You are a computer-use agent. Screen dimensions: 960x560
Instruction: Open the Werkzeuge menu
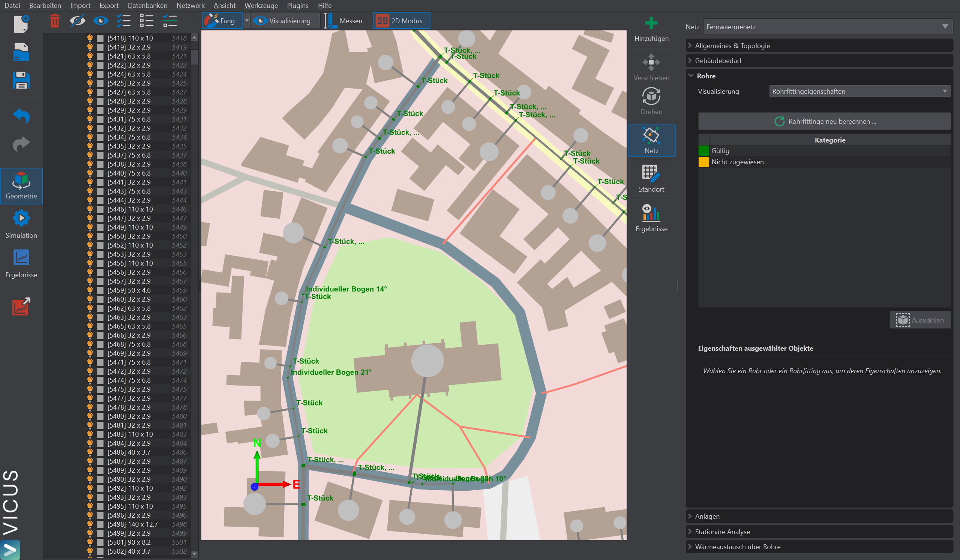(x=261, y=5)
